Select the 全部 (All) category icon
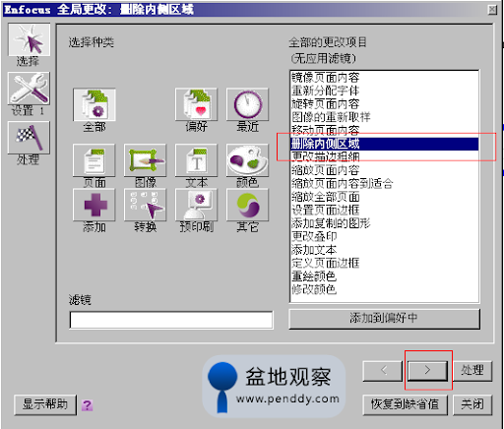Screen dimensions: 504x429 click(x=94, y=104)
